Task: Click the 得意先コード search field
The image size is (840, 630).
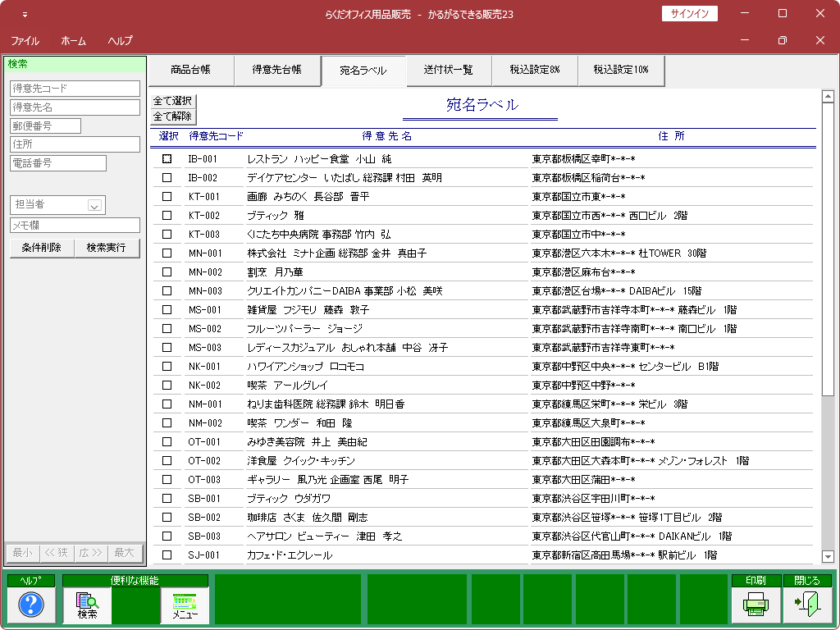Action: [75, 89]
